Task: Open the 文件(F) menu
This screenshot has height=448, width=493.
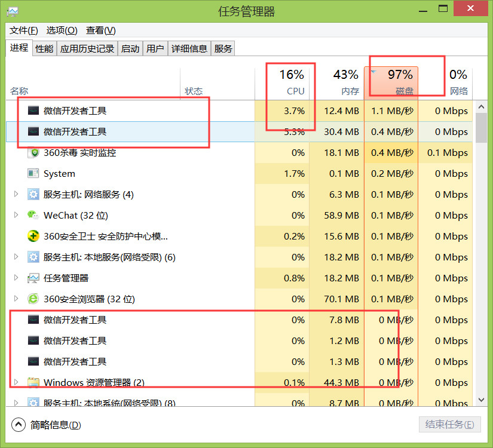Action: (x=24, y=30)
